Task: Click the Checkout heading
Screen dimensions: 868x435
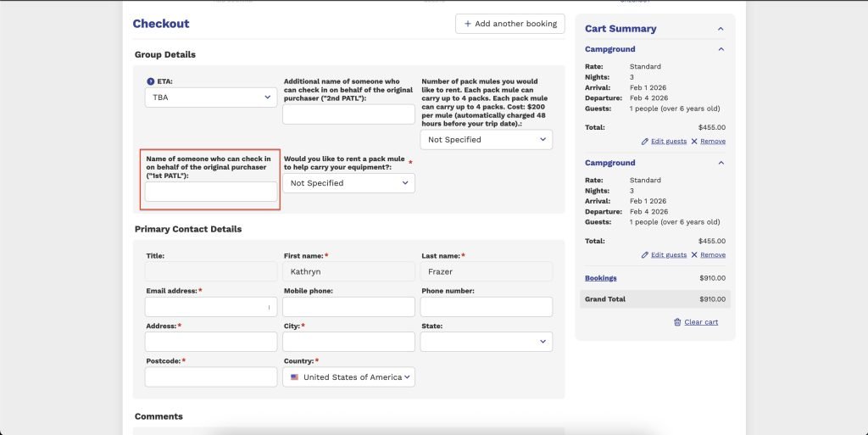Action: 160,23
